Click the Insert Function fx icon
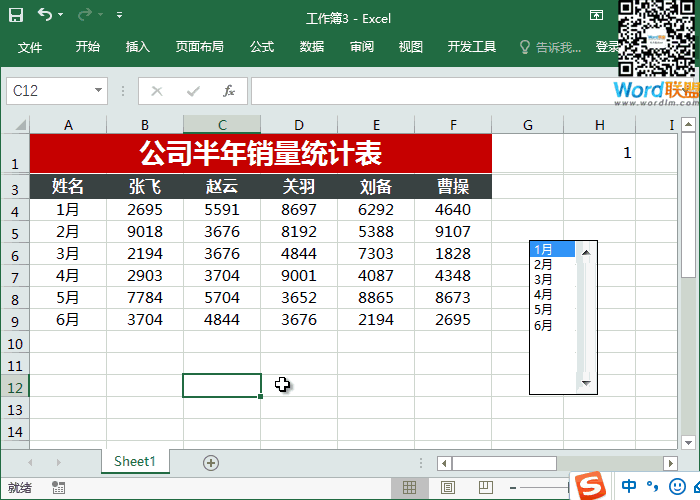 (229, 91)
